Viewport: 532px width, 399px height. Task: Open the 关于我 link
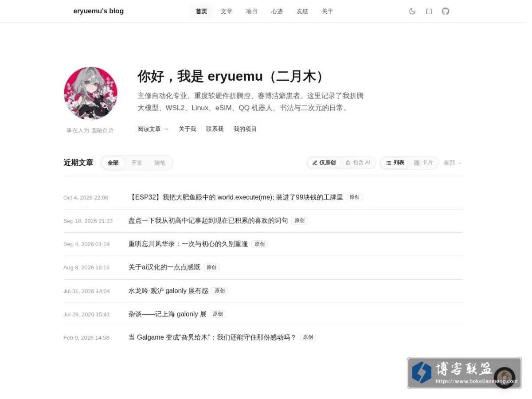pos(188,129)
